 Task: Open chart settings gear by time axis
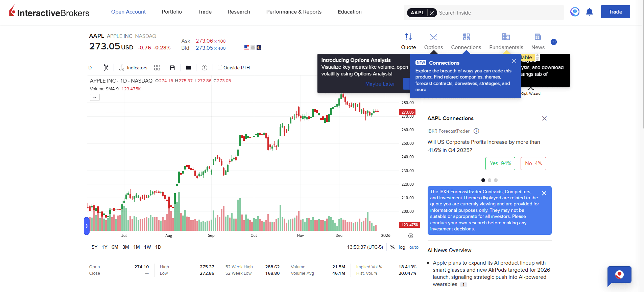click(x=411, y=236)
